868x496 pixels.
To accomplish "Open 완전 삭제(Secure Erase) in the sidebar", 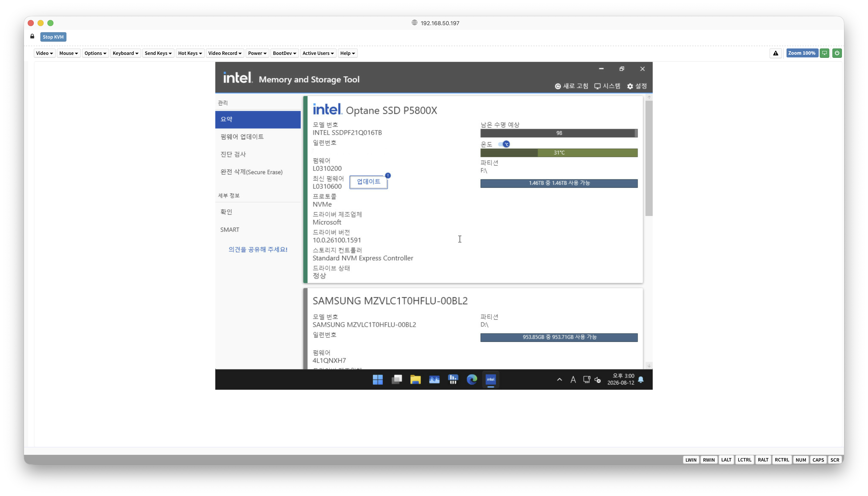I will [x=258, y=172].
